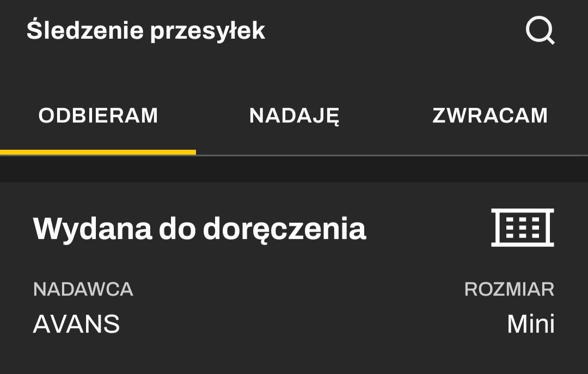Screen dimensions: 588x374
Task: Click the Mini size value
Action: tap(531, 324)
